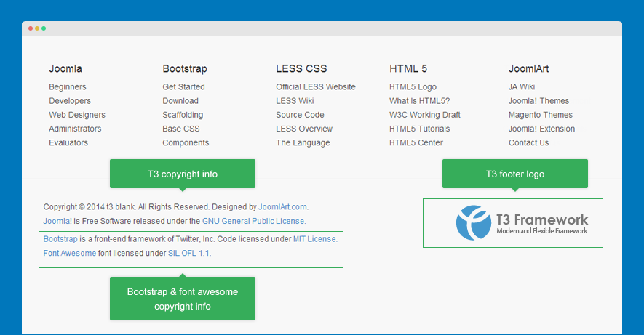Open the Magento Themes link

pyautogui.click(x=541, y=115)
